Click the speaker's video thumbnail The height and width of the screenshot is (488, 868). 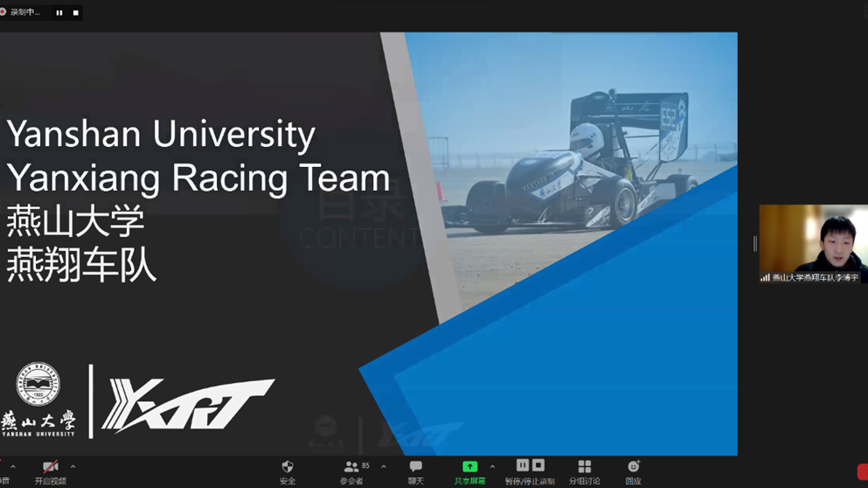coord(812,241)
